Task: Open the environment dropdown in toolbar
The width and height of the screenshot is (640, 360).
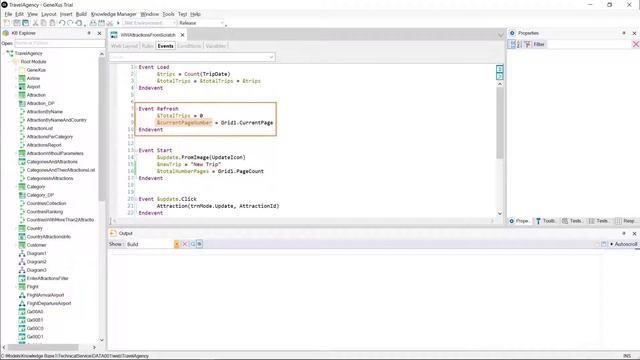Action: click(174, 23)
